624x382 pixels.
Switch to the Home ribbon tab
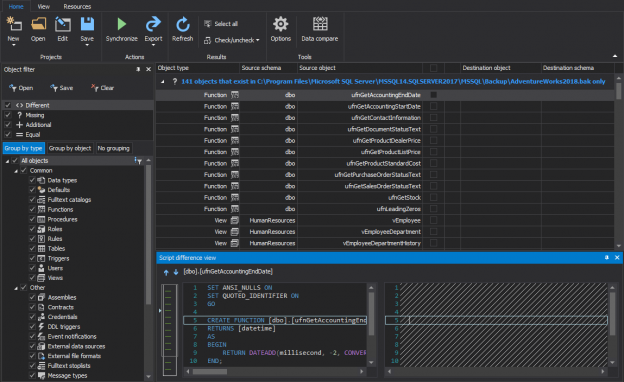point(16,6)
